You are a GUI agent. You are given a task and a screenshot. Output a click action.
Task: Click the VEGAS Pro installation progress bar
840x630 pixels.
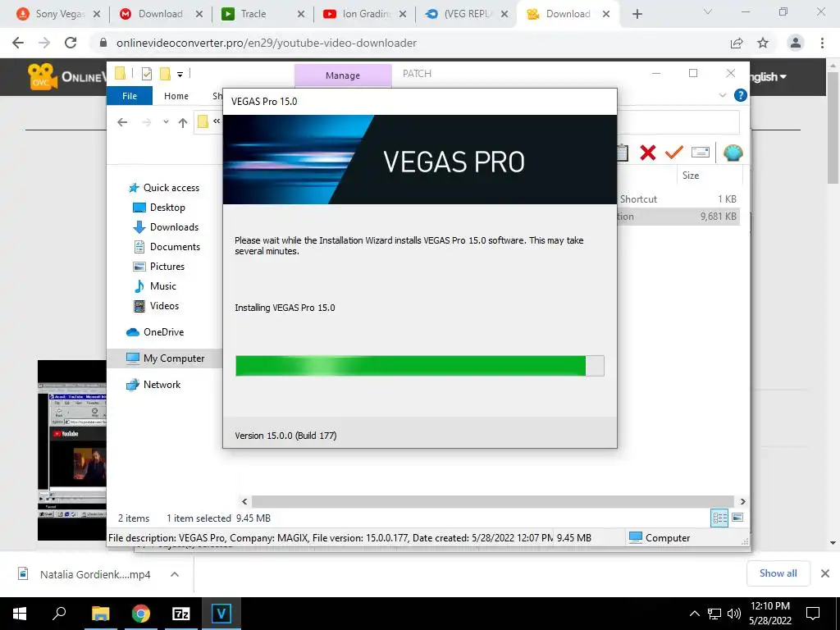click(419, 366)
